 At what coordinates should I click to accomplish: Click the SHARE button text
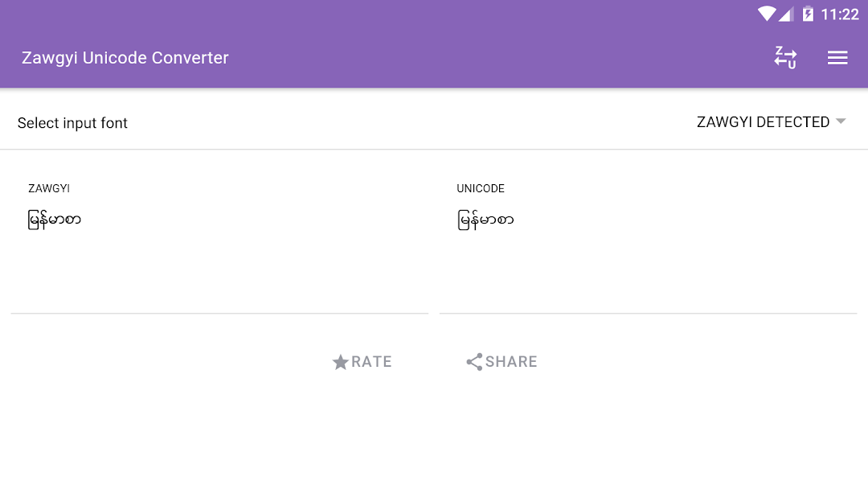(x=511, y=362)
